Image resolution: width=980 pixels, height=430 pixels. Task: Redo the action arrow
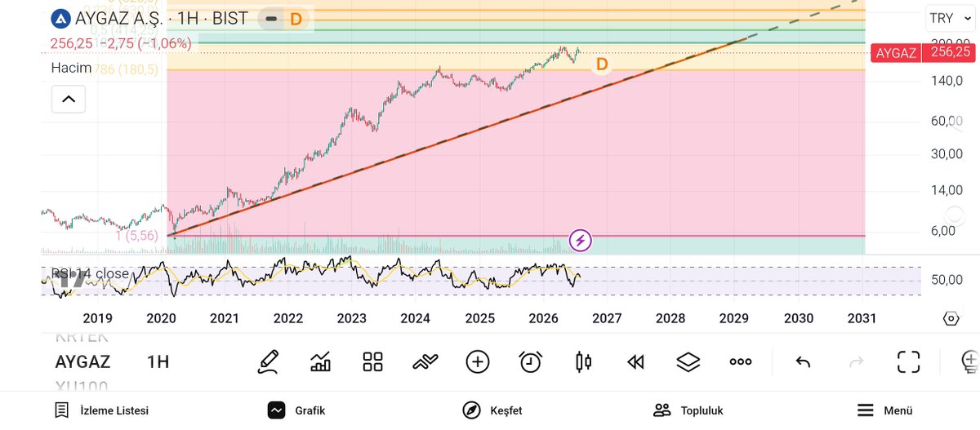coord(857,361)
